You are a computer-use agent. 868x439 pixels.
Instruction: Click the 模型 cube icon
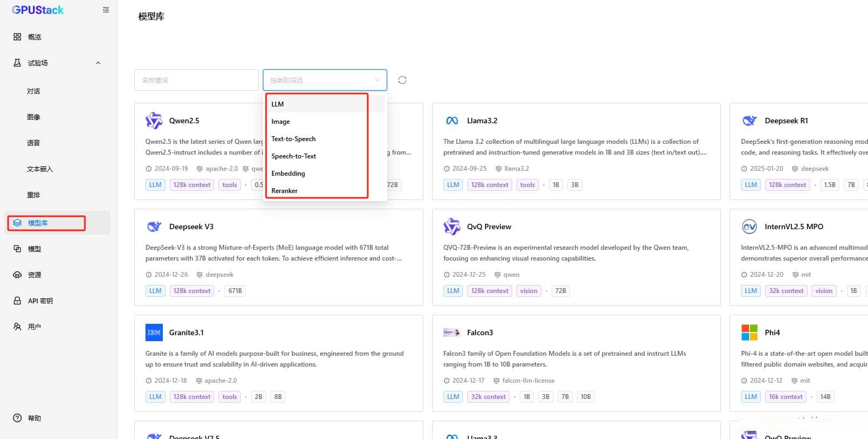click(x=17, y=249)
